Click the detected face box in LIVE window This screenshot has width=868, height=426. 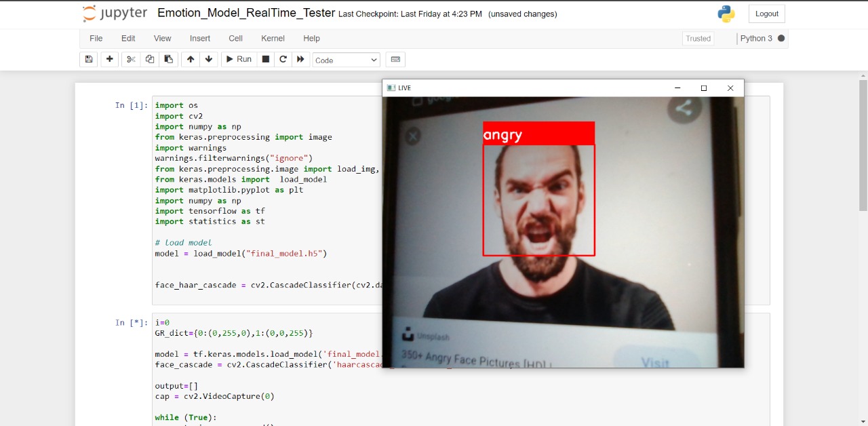click(x=538, y=200)
